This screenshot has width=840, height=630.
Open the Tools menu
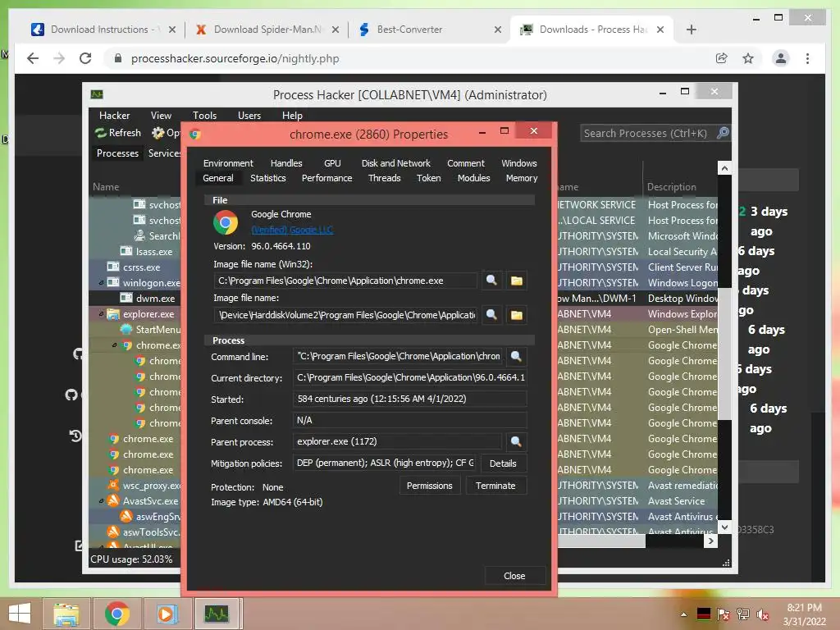204,116
